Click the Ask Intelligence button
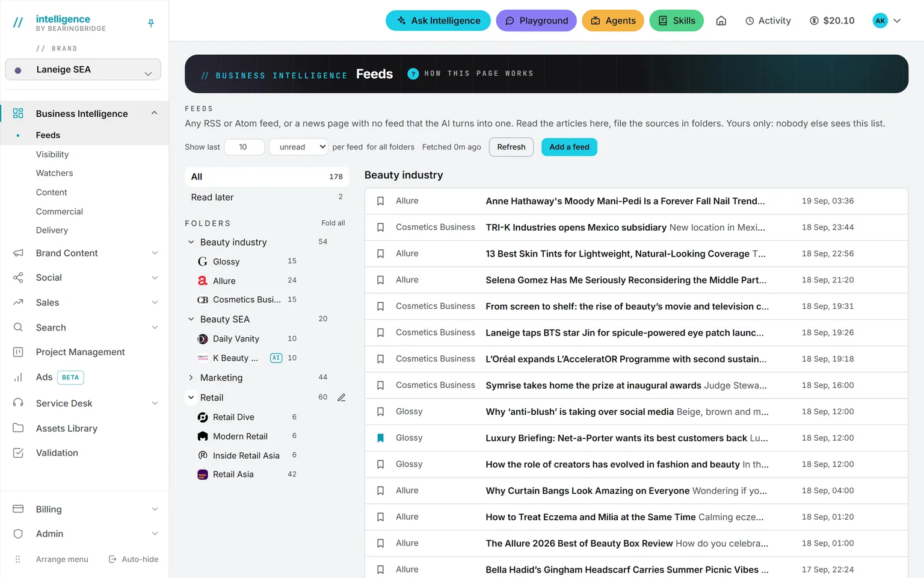 click(x=438, y=21)
